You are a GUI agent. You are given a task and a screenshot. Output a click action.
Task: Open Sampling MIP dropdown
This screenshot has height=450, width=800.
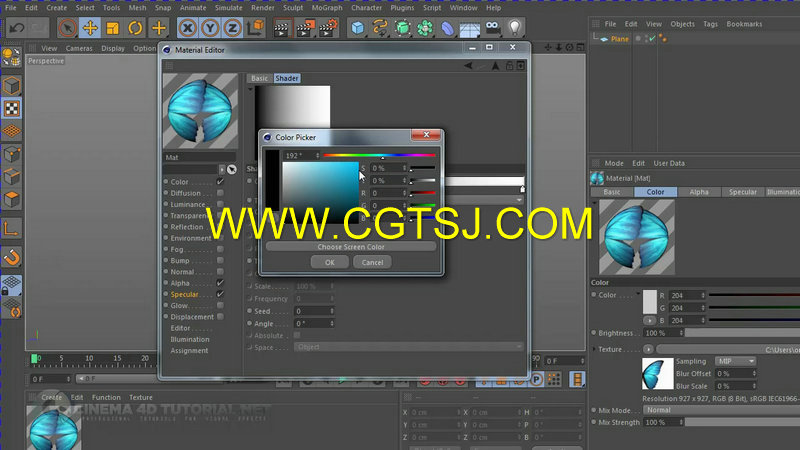click(x=736, y=361)
